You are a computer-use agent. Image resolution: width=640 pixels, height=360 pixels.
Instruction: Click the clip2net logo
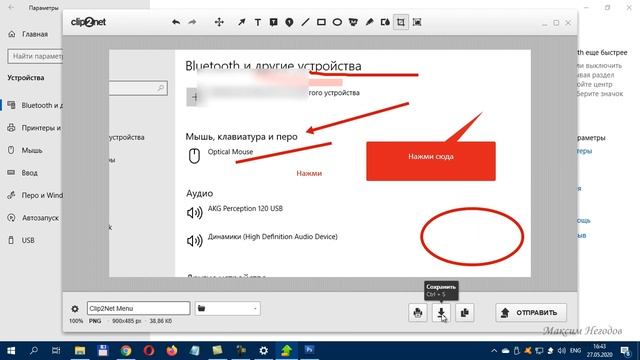(x=88, y=22)
